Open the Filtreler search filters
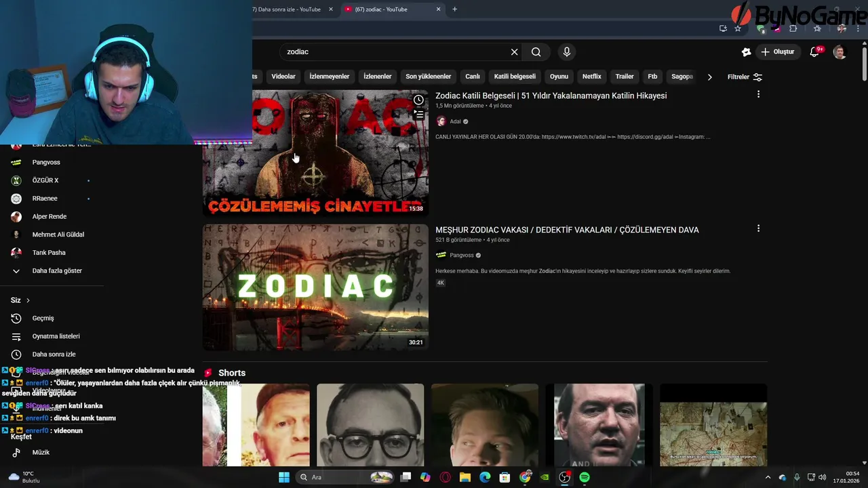868x488 pixels. coord(745,77)
